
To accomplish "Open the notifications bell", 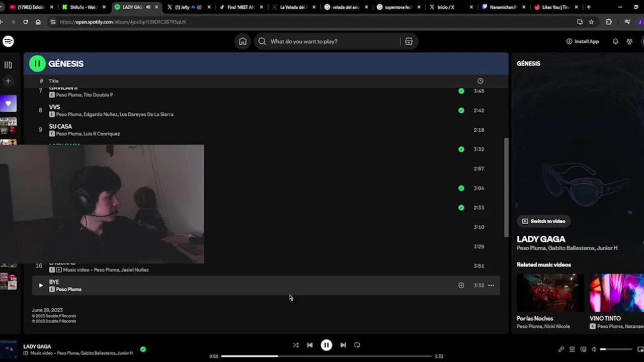I will [x=615, y=41].
